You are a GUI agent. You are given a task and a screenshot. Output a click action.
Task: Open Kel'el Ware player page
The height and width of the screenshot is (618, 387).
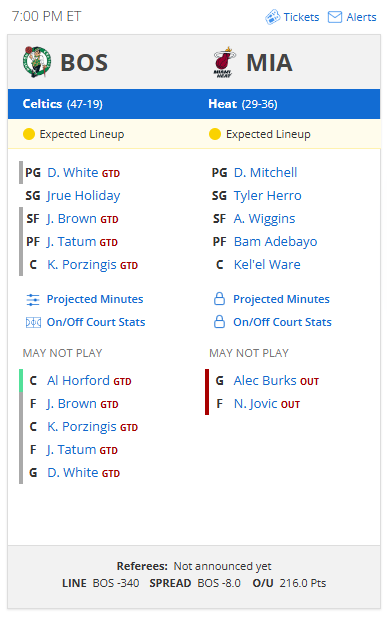267,264
